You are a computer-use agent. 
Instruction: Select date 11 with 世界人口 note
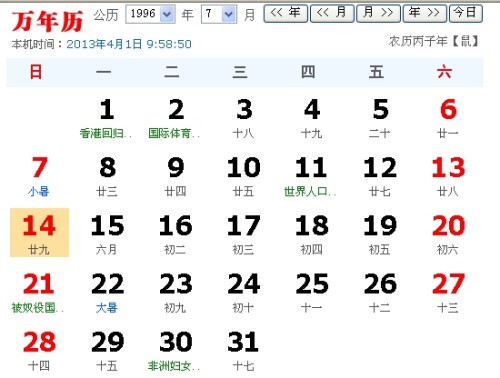click(x=311, y=177)
